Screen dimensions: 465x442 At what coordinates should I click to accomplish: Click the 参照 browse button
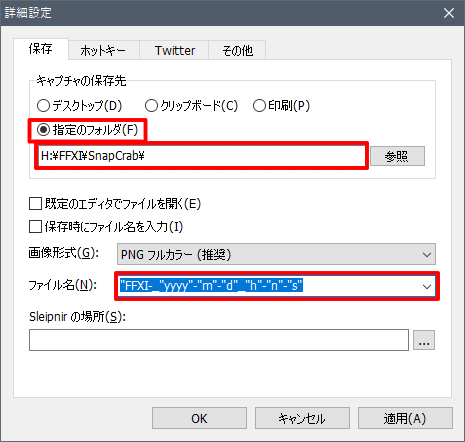[397, 156]
